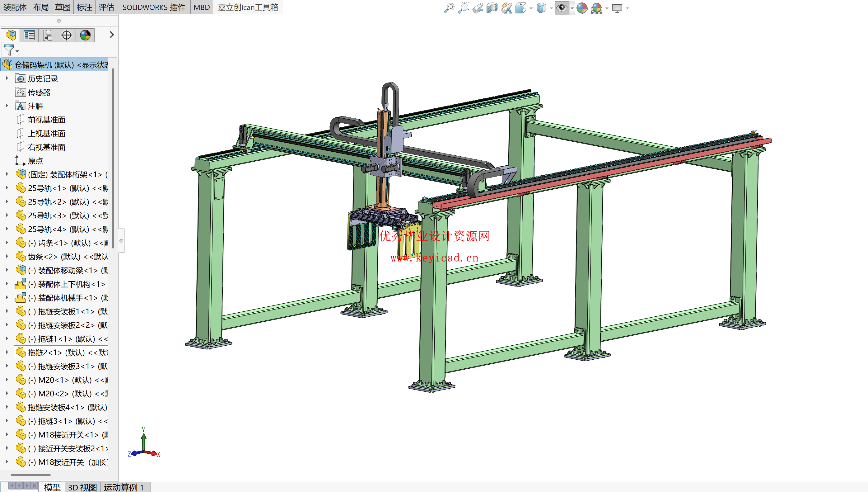Click the feature tree vertical scrollbar
868x492 pixels.
tap(113, 158)
